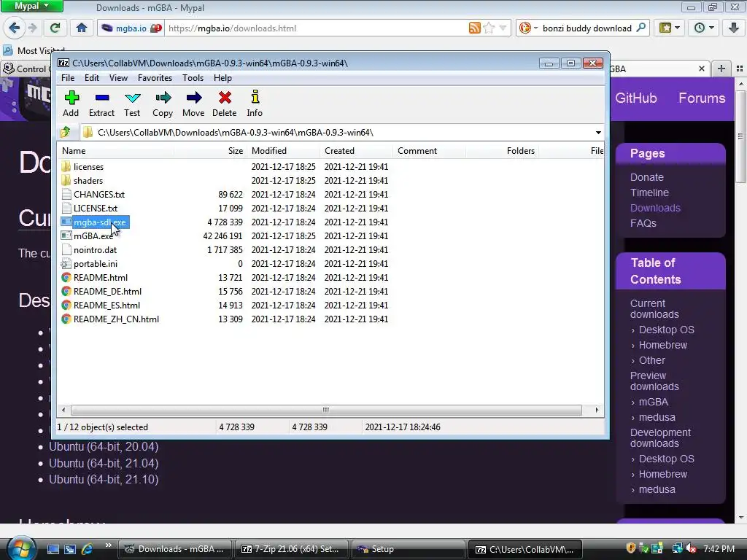The width and height of the screenshot is (747, 560).
Task: Expand the 7-Zip path dropdown
Action: [598, 133]
